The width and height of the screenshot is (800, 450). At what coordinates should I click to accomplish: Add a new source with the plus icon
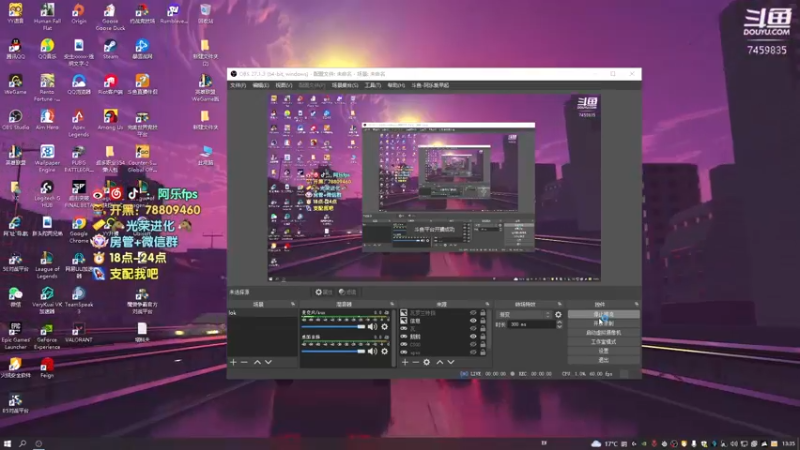pyautogui.click(x=405, y=362)
